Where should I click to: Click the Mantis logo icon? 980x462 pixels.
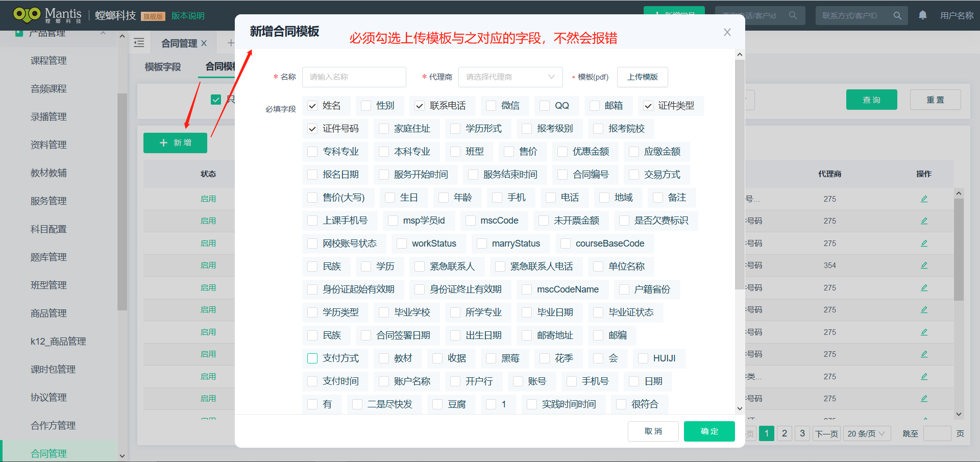(27, 14)
